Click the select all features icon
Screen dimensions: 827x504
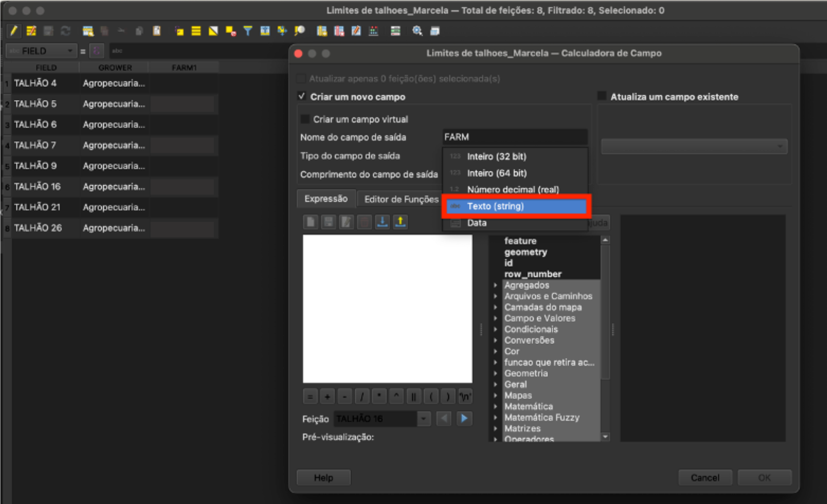coord(196,31)
